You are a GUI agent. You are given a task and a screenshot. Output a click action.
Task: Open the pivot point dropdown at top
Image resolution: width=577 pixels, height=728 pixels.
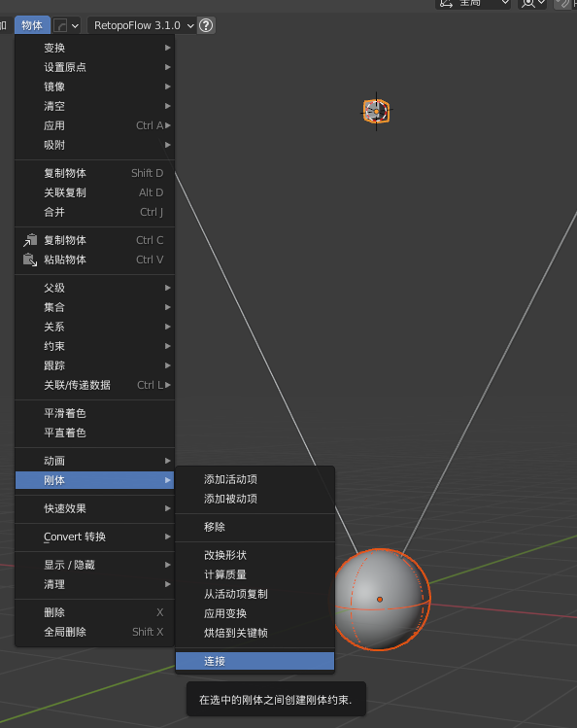[532, 4]
